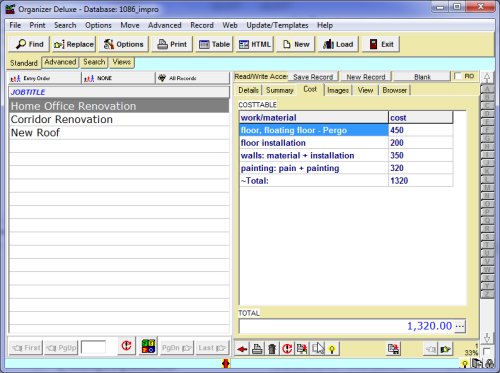Open the Advanced menu
The height and width of the screenshot is (373, 500).
pos(165,25)
